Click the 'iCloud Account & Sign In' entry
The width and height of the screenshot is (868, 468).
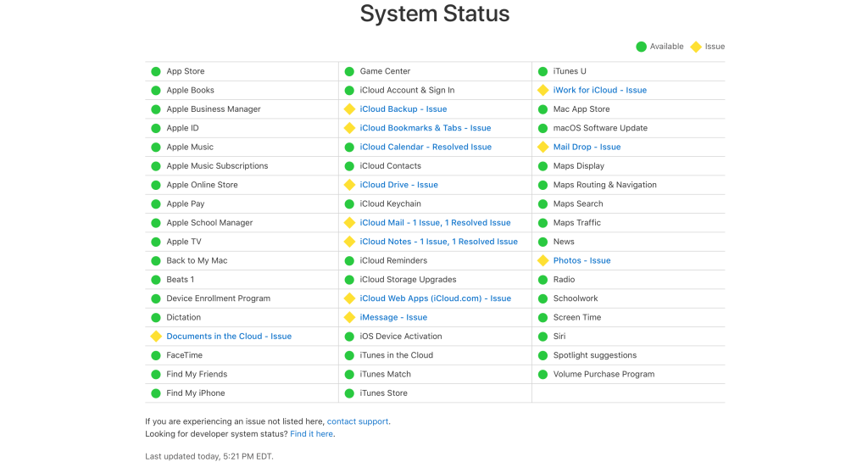click(x=407, y=90)
